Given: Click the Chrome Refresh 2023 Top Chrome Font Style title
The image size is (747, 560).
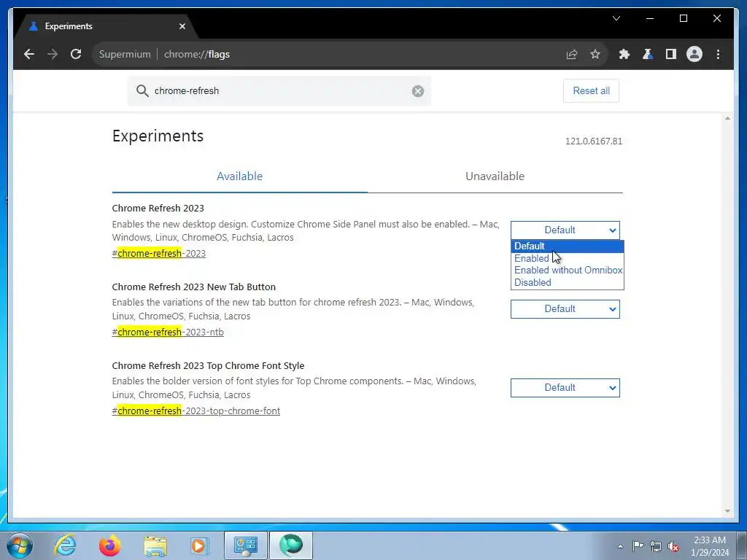Looking at the screenshot, I should click(x=208, y=366).
